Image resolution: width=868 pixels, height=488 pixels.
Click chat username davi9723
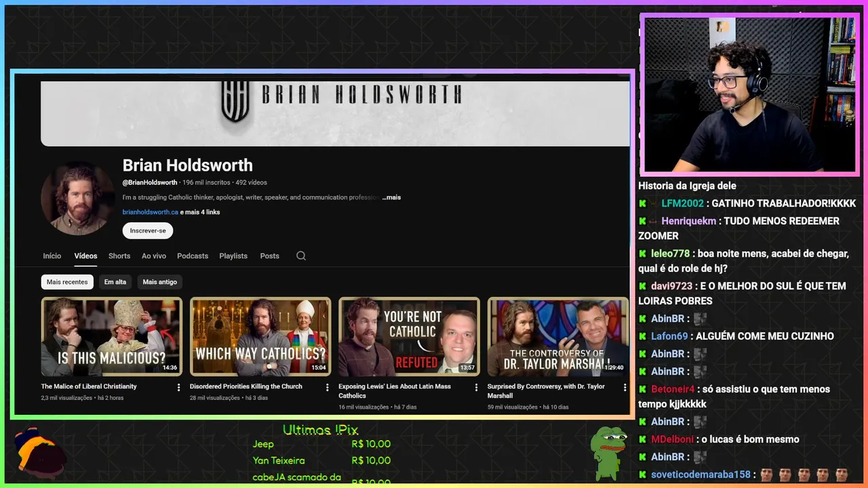pyautogui.click(x=672, y=286)
